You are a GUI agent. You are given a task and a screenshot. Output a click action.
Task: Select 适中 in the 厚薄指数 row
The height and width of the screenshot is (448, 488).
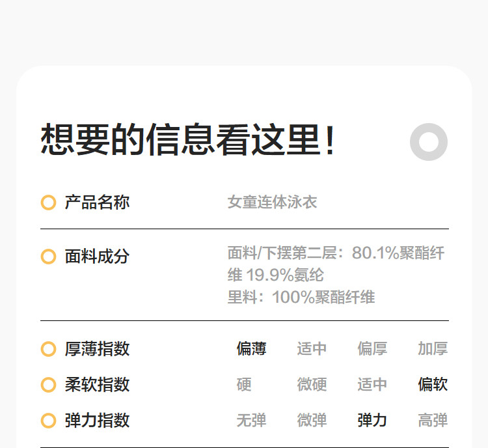point(312,349)
